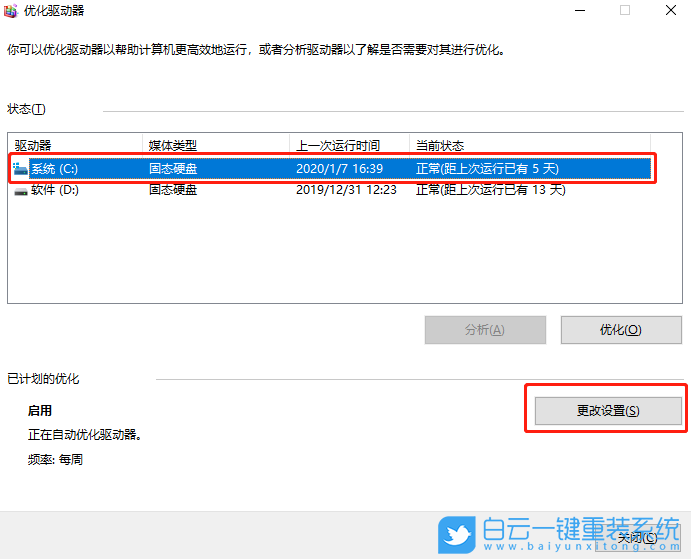Click the 状态(T) label
The image size is (691, 559).
(x=26, y=109)
